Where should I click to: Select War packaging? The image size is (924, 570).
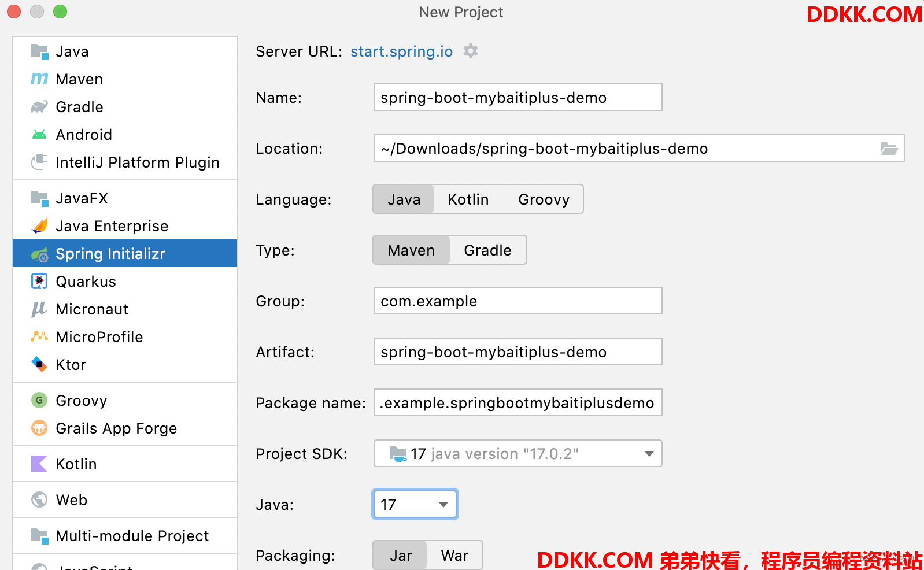(454, 556)
